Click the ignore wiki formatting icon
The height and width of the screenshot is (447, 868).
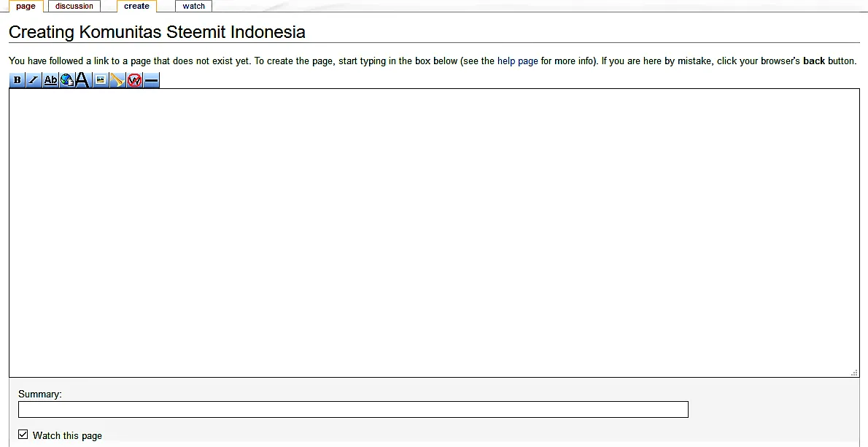(x=134, y=80)
